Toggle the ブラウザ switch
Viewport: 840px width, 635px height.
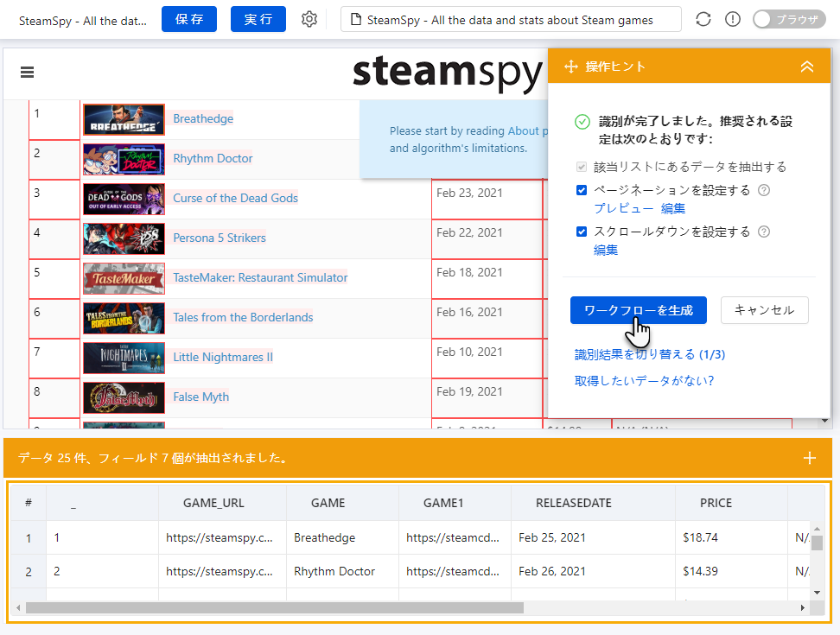(x=789, y=20)
